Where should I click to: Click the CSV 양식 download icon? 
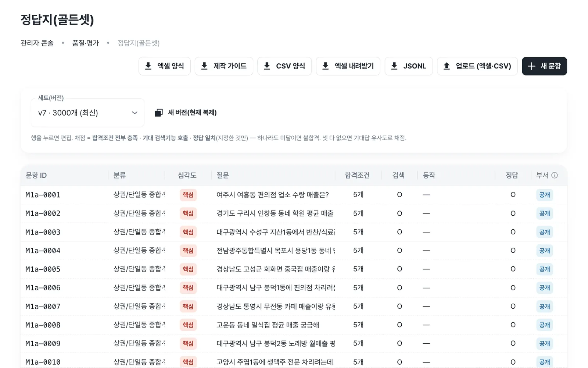coord(267,66)
